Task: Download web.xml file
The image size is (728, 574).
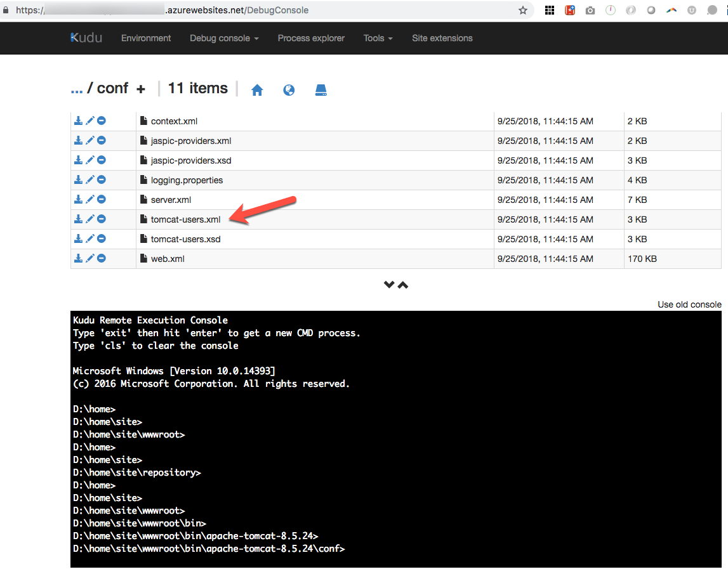Action: pyautogui.click(x=78, y=259)
